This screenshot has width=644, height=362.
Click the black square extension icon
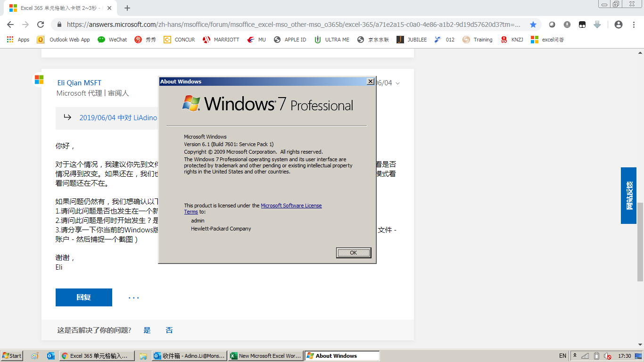point(582,25)
